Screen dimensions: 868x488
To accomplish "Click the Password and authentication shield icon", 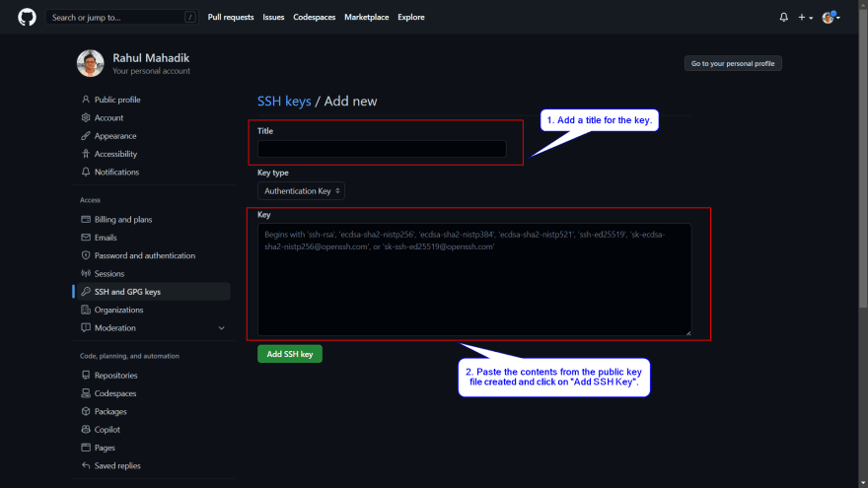I will point(86,255).
